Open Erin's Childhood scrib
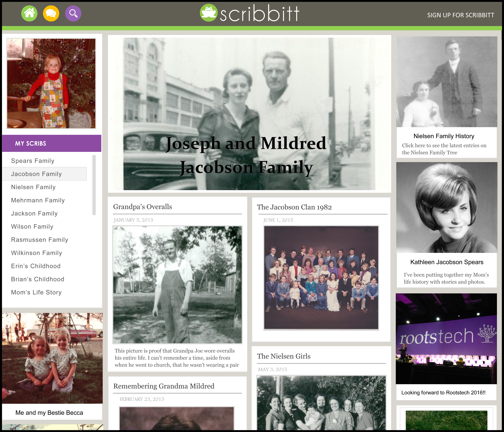Screen dimensions: 504x432 36,266
